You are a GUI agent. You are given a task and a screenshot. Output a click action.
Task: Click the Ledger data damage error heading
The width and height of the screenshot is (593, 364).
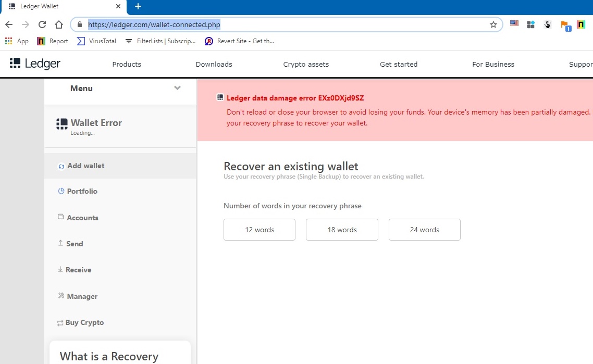[x=295, y=98]
